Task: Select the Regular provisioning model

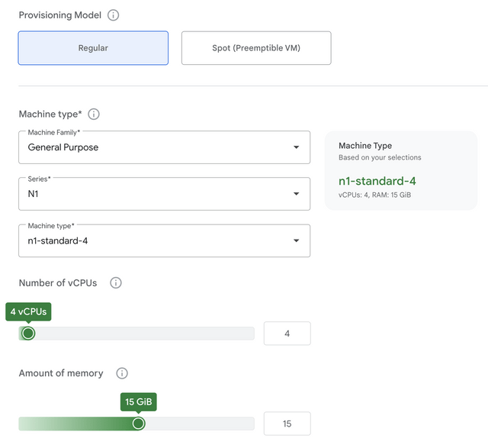Action: click(93, 48)
